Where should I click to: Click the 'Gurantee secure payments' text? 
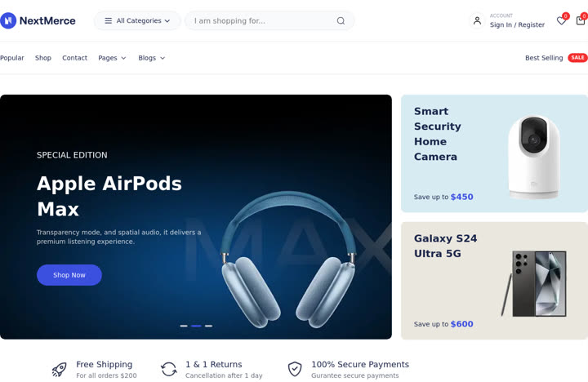(x=355, y=375)
